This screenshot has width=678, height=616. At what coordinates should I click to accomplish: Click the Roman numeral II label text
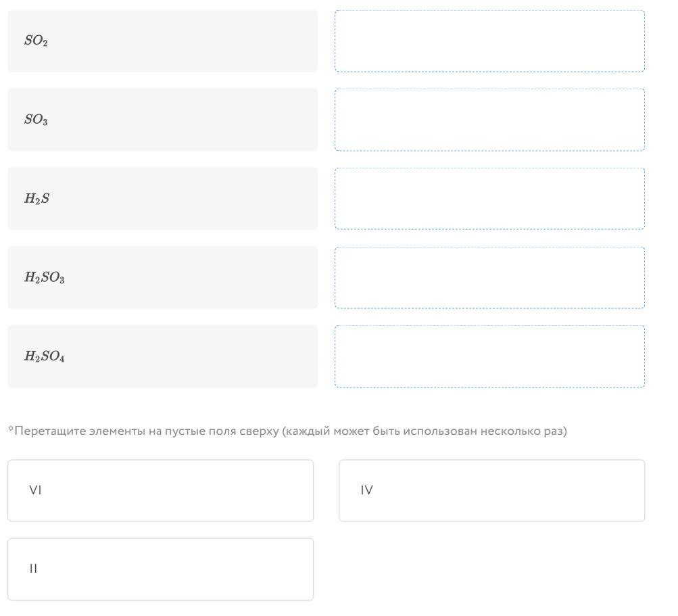click(x=33, y=569)
